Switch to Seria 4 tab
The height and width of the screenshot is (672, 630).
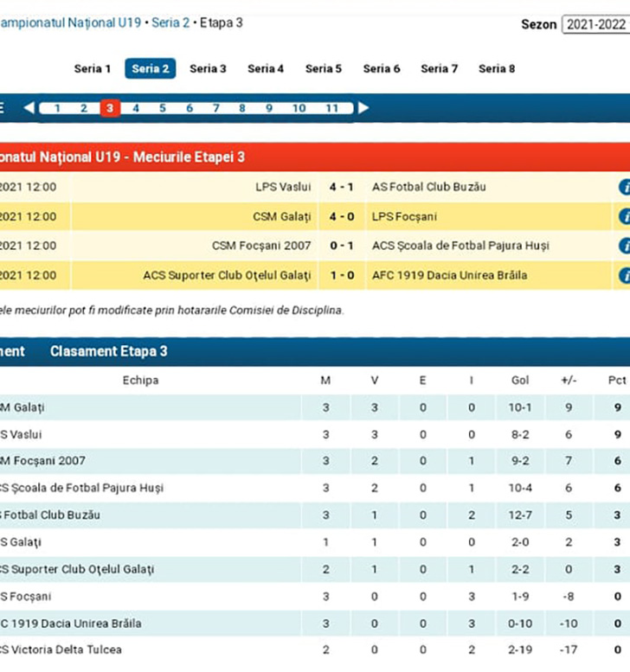coord(266,68)
